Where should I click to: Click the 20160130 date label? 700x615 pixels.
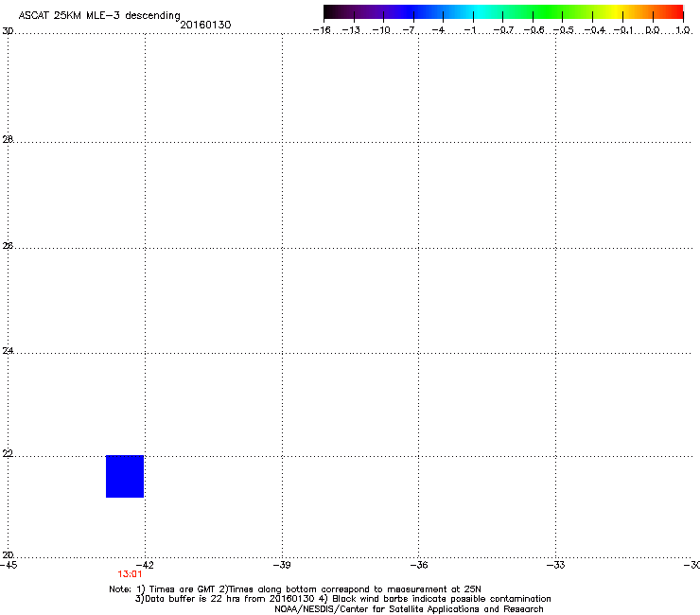(205, 25)
